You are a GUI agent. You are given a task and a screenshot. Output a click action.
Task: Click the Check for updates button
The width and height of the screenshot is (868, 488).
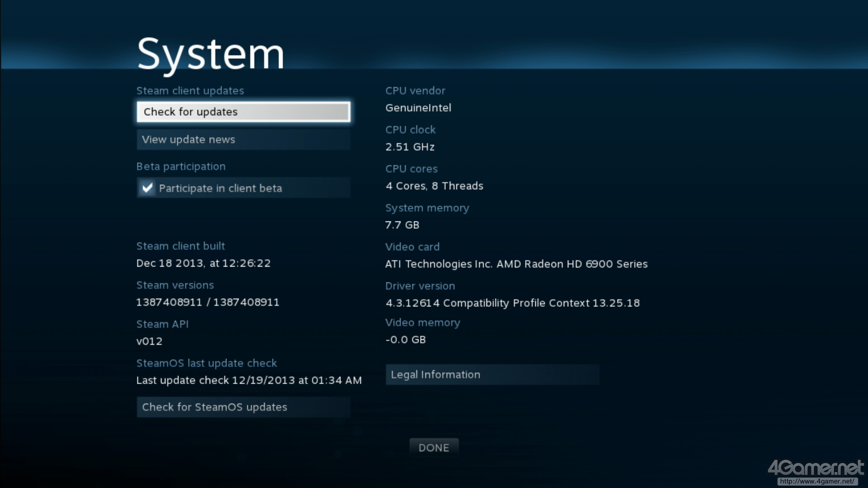click(x=243, y=112)
